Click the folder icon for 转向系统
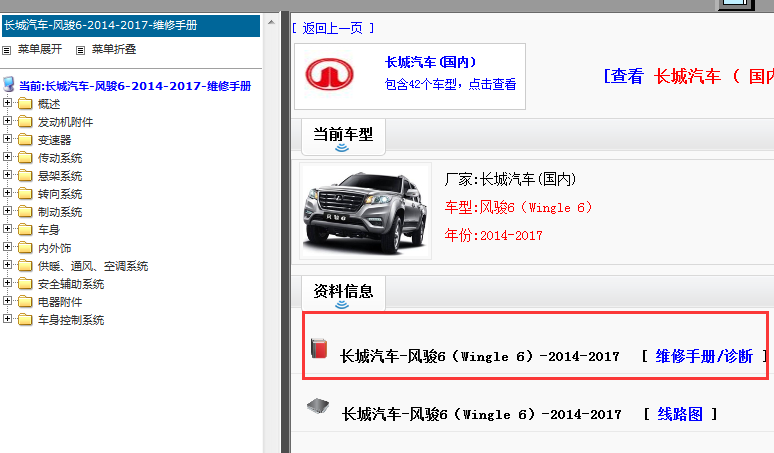 coord(25,193)
